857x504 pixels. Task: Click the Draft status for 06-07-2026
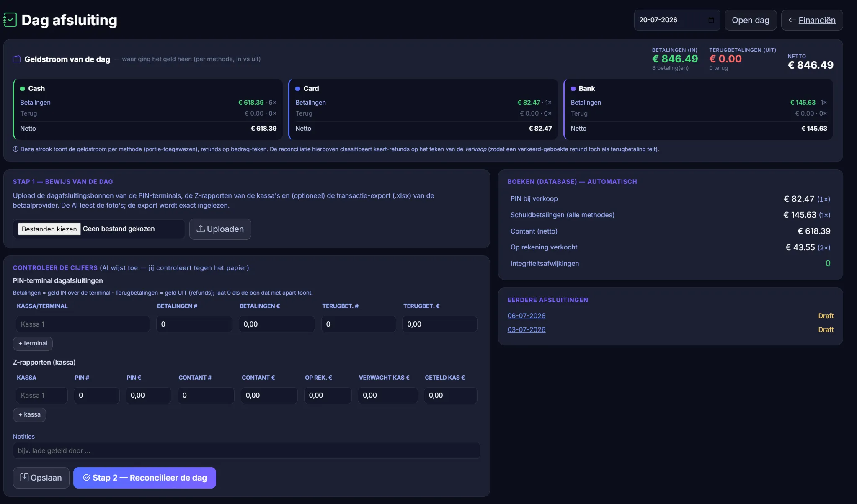(826, 316)
